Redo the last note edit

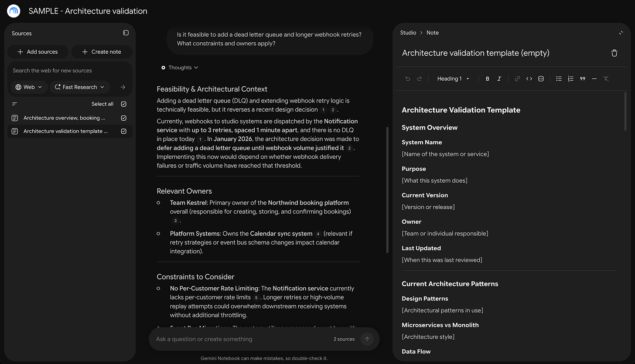pos(419,79)
